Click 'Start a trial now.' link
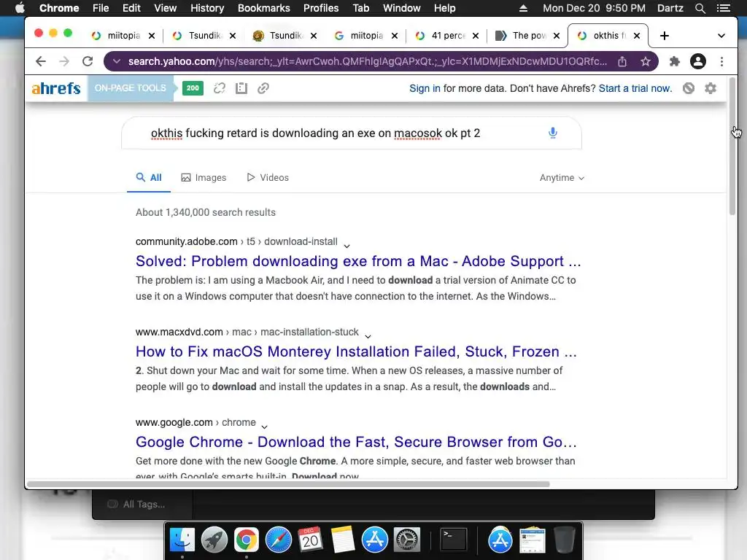Screen dimensions: 747x560 pos(635,88)
